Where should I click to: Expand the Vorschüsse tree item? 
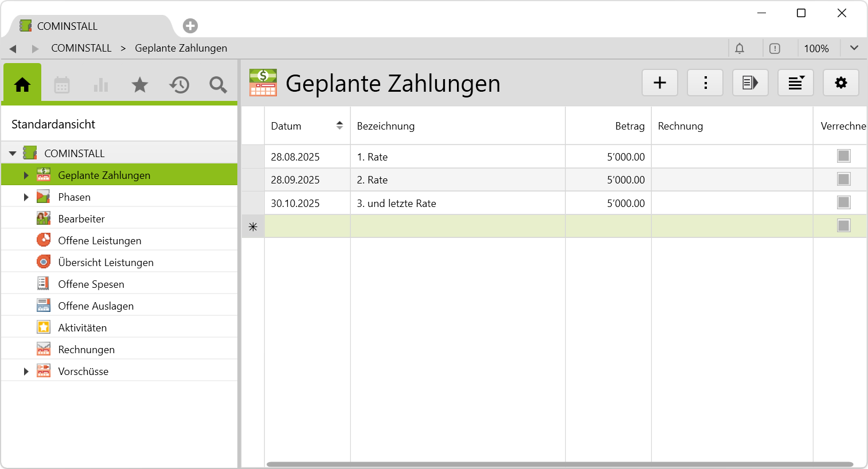coord(26,372)
